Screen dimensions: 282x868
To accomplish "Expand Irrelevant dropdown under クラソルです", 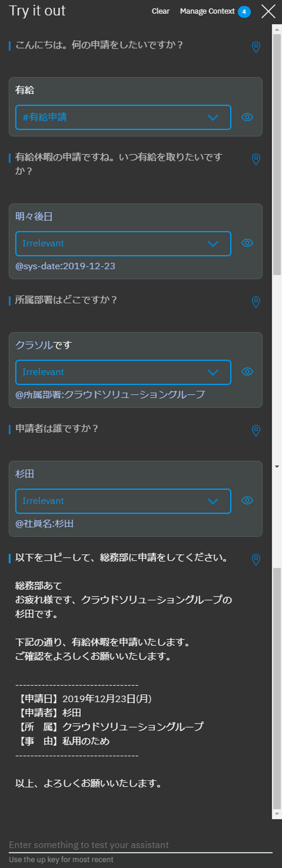I will pos(123,372).
